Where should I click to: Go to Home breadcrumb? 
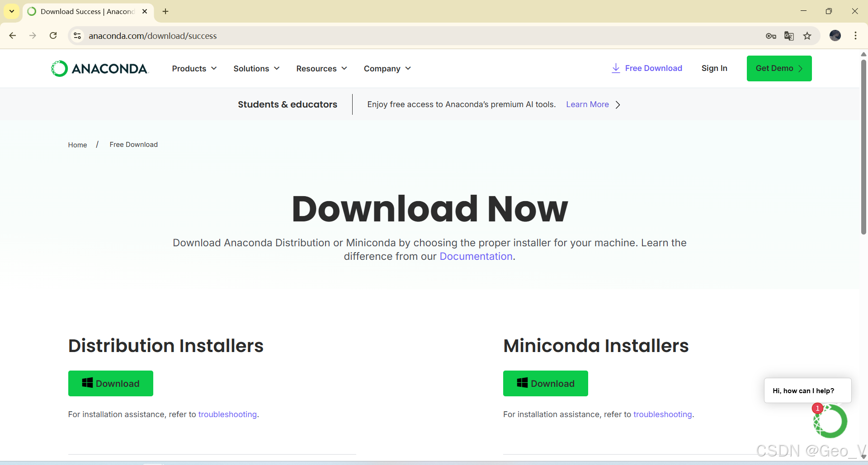pos(77,145)
